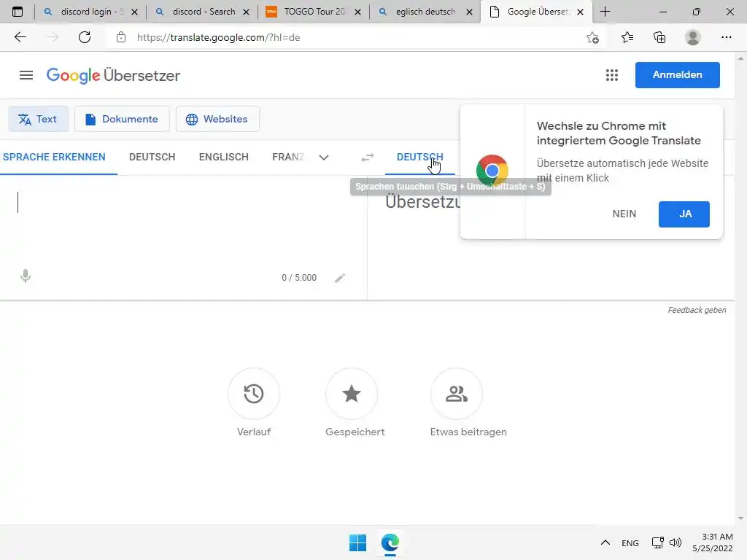Click JA in the Chrome promo

(684, 214)
